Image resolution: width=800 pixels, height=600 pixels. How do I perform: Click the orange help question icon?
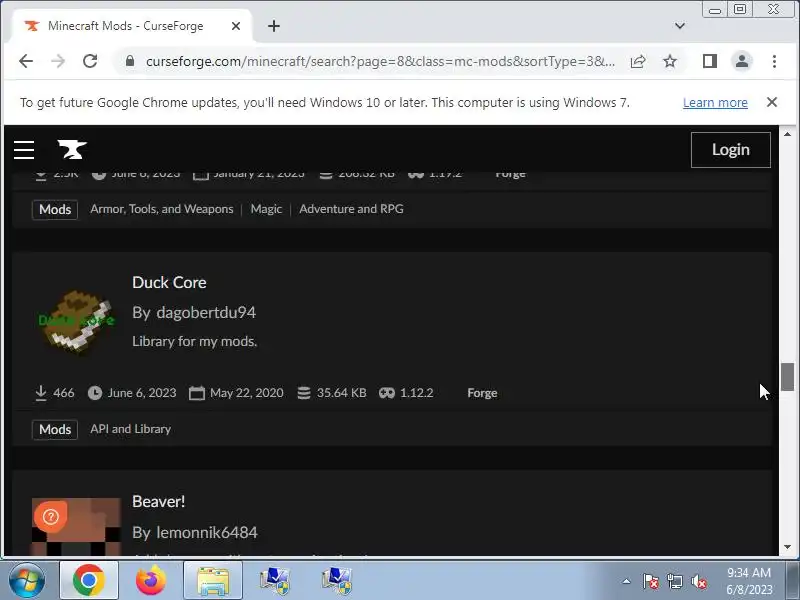click(x=51, y=517)
